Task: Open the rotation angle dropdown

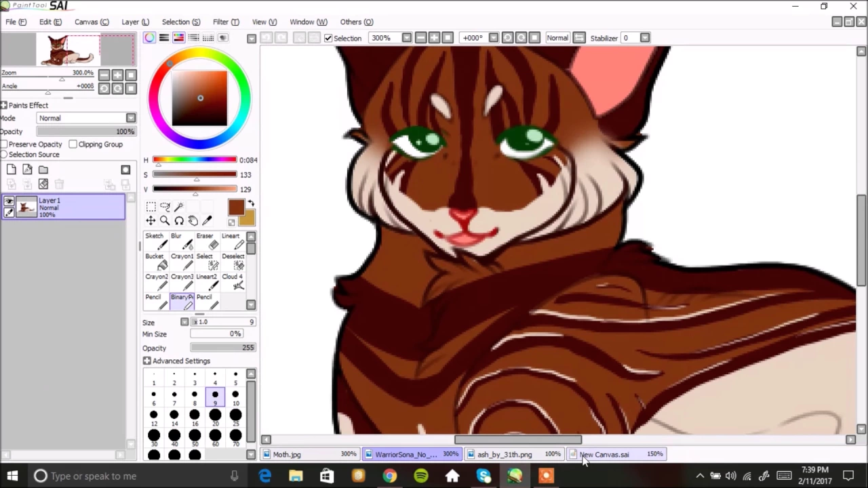Action: pos(494,38)
